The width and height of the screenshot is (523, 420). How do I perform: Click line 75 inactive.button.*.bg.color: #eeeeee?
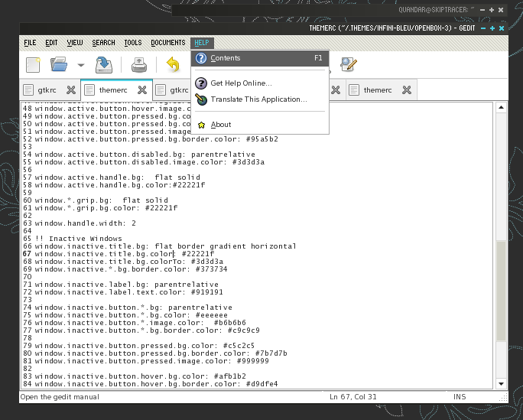pyautogui.click(x=131, y=316)
